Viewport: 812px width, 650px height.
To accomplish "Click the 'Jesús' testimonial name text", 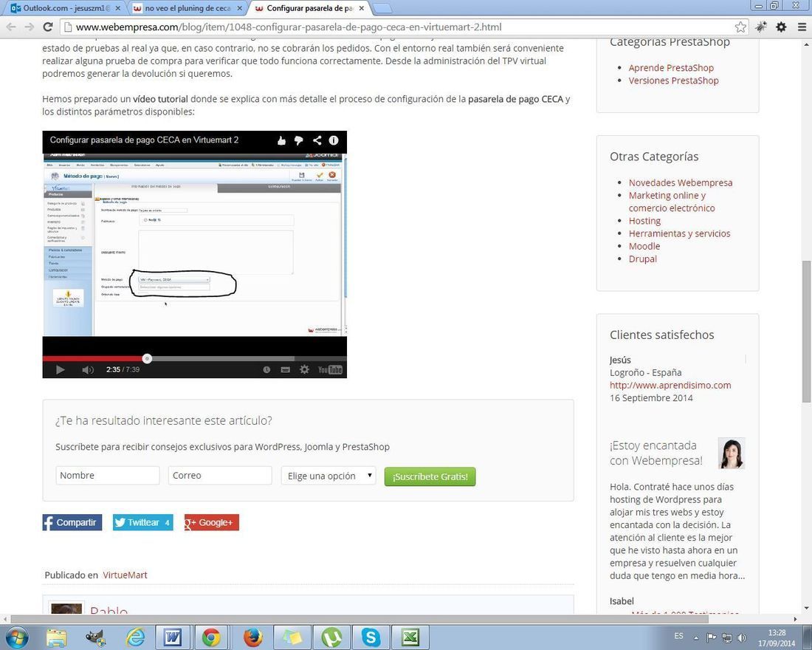I will coord(620,360).
